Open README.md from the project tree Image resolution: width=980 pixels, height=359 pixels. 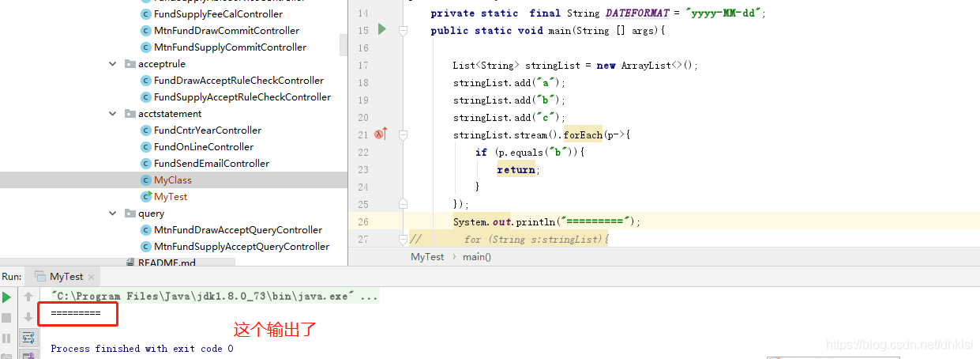click(166, 262)
